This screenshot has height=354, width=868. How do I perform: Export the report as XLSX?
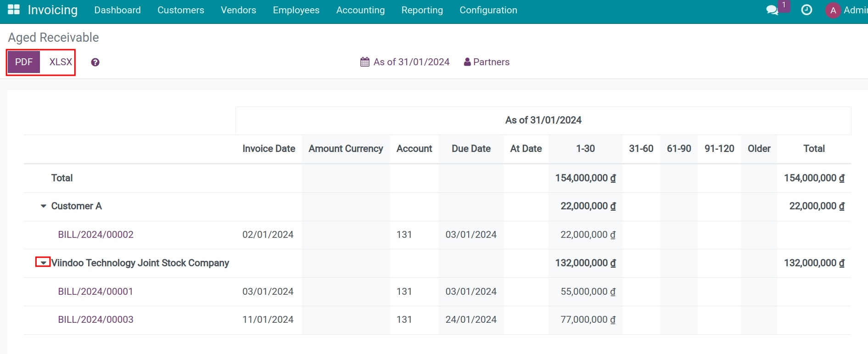point(61,62)
